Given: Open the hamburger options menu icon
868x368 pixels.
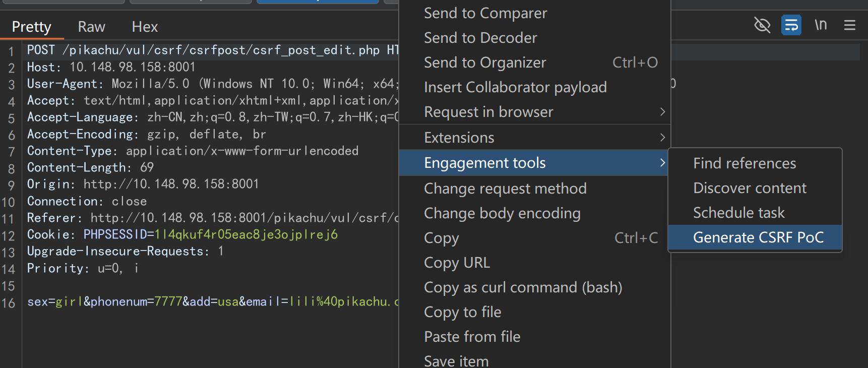Looking at the screenshot, I should pyautogui.click(x=850, y=25).
